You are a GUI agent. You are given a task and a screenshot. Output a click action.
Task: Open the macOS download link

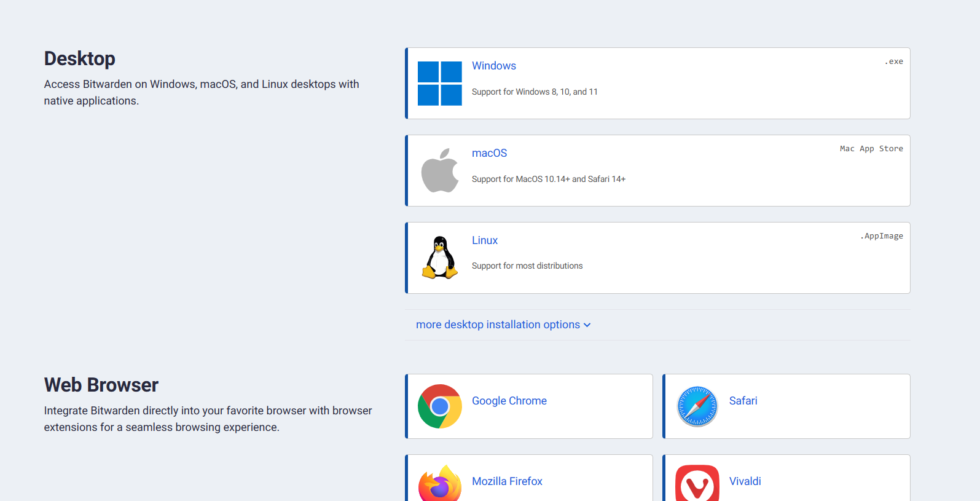(489, 153)
